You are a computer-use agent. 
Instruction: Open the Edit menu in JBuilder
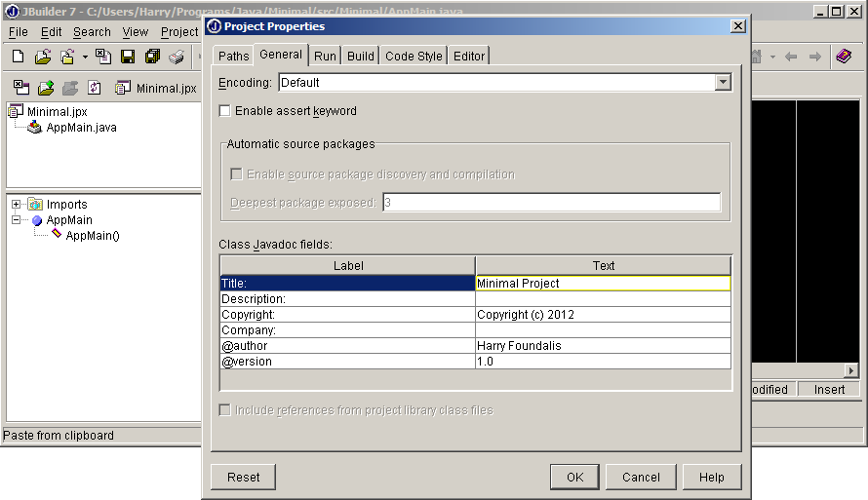(51, 32)
